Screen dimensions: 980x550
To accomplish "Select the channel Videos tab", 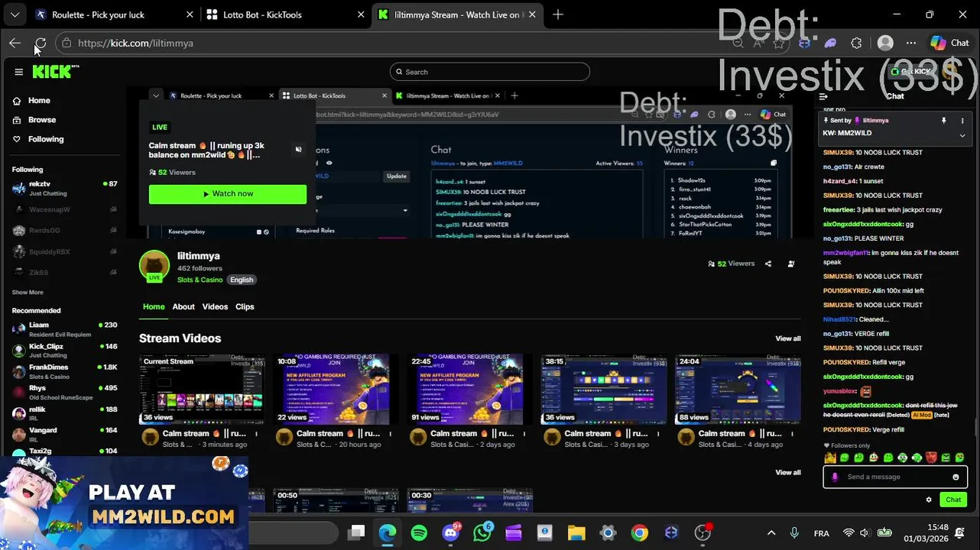I will pyautogui.click(x=215, y=306).
